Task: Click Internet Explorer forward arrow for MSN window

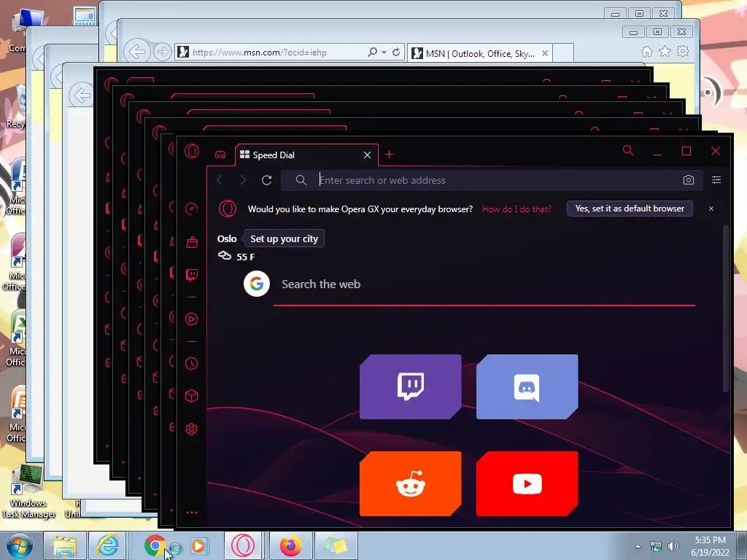Action: point(163,52)
